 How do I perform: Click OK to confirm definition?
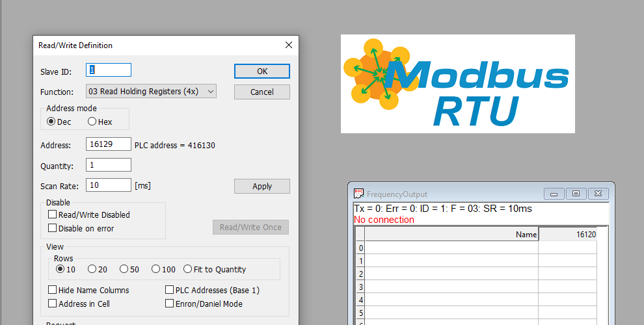tap(262, 71)
